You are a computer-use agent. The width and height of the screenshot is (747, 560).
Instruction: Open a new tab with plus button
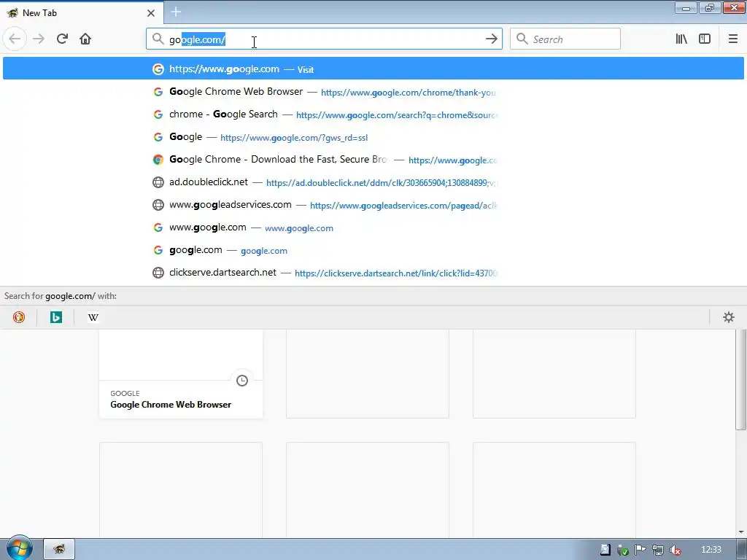tap(176, 12)
